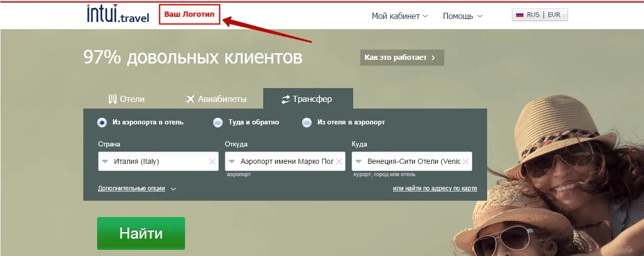This screenshot has width=644, height=256.
Task: Open the Страна country dropdown arrow
Action: (x=105, y=161)
